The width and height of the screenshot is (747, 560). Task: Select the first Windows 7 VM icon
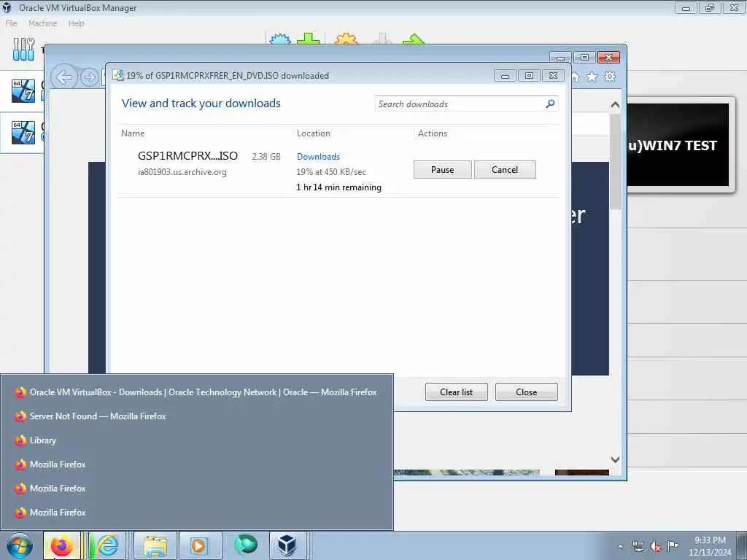click(x=23, y=91)
